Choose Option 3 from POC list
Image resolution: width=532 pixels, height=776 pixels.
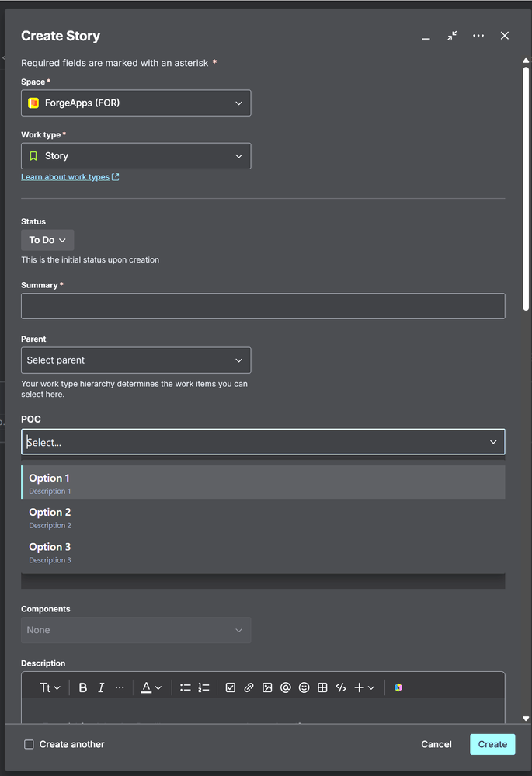click(263, 552)
